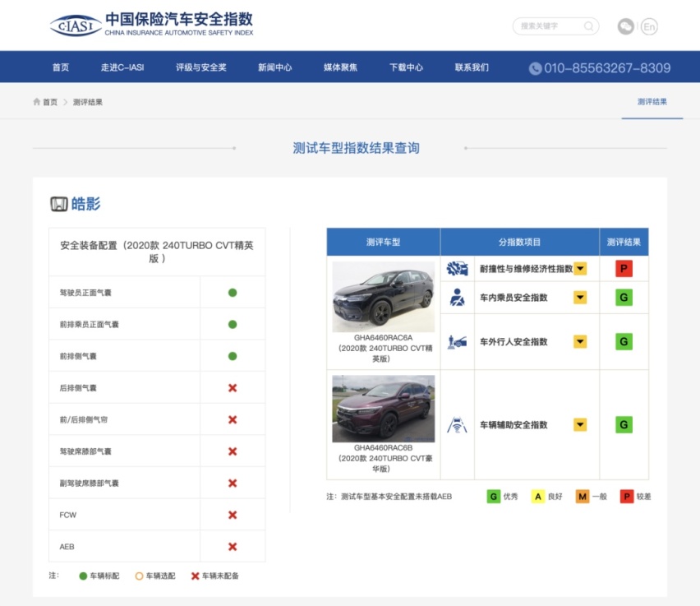Viewport: 700px width, 606px height.
Task: Click the red X for AEB
Action: click(x=233, y=547)
